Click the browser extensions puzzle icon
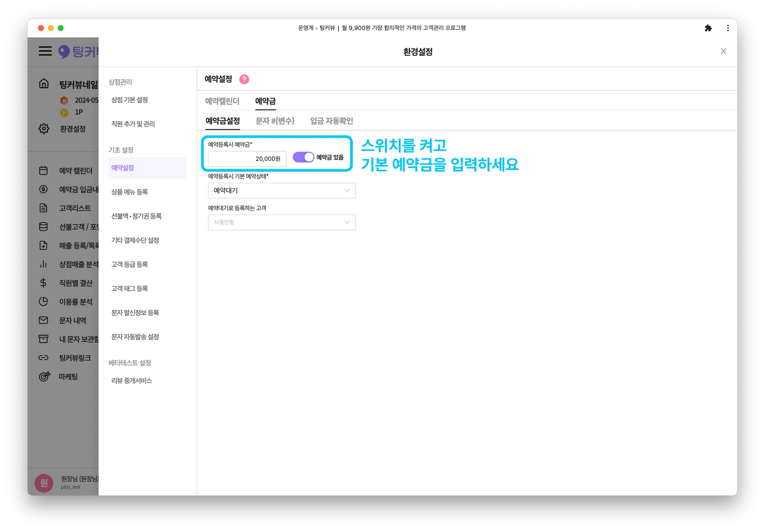Screen dimensions: 765x532 (x=708, y=28)
